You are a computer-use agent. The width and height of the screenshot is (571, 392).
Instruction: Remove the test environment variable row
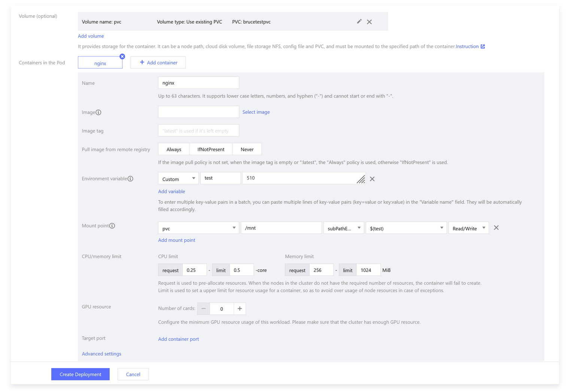[372, 179]
